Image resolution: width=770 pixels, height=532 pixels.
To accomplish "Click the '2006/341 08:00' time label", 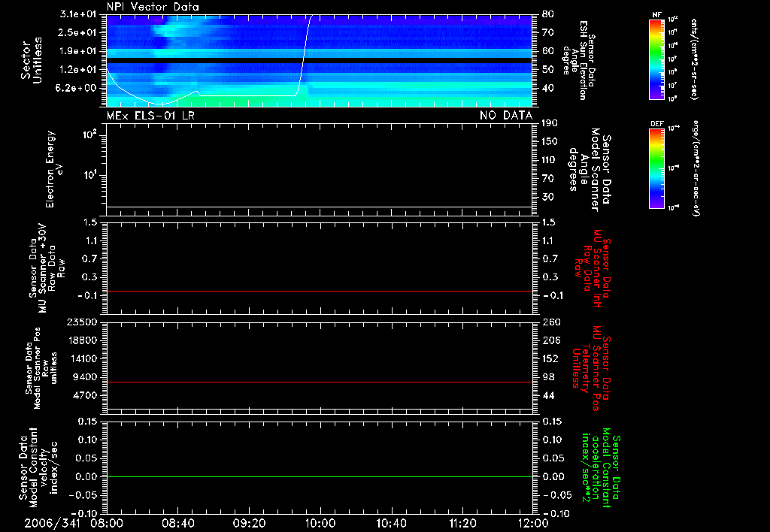I will [x=74, y=523].
